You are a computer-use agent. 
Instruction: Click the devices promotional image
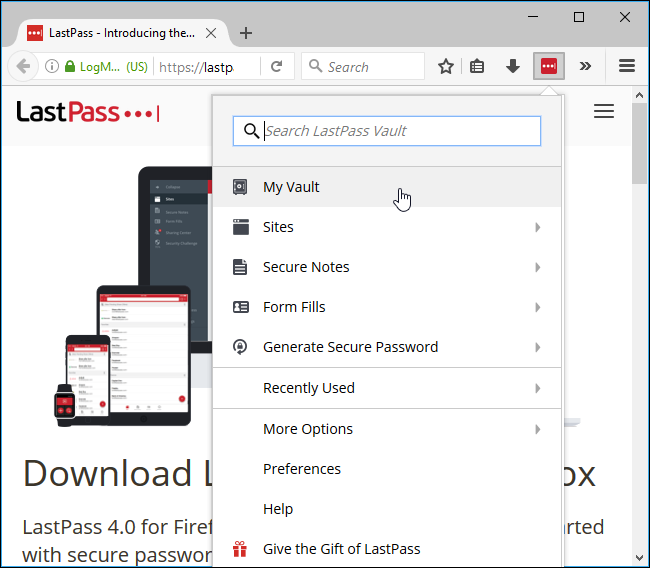point(134,296)
